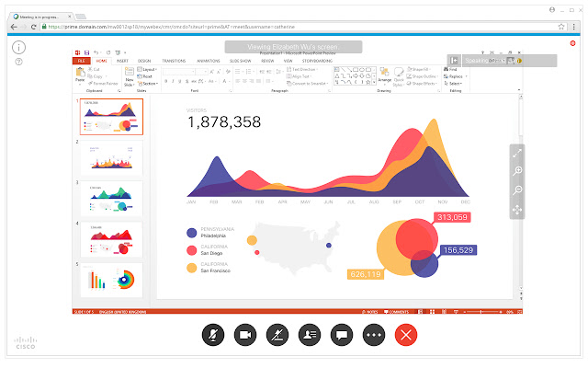Open the FILE tab
588x368 pixels.
pos(82,61)
